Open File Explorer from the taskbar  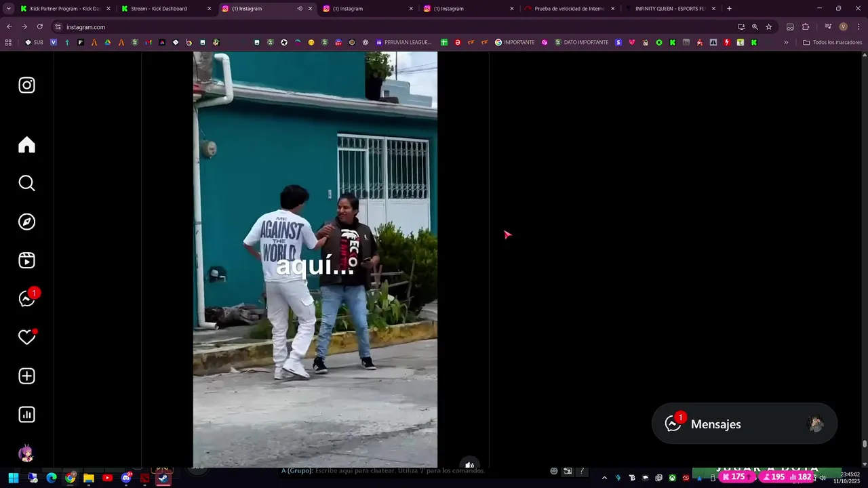coord(88,478)
